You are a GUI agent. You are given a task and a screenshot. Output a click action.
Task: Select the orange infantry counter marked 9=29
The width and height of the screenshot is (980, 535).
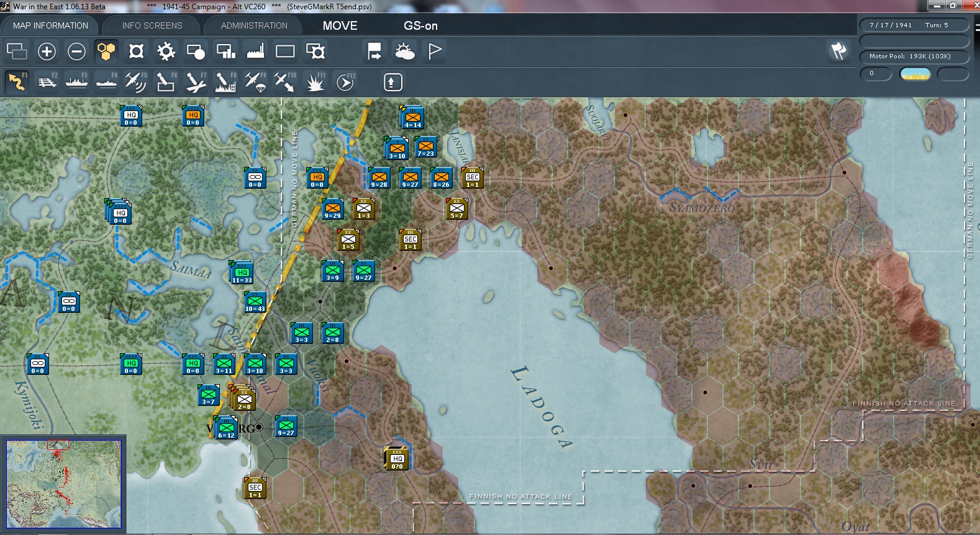point(332,209)
